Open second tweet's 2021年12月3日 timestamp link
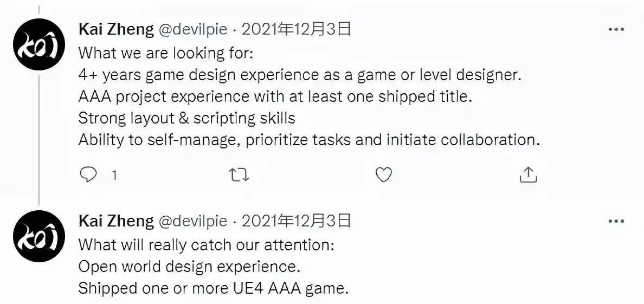This screenshot has width=644, height=304. pyautogui.click(x=296, y=222)
